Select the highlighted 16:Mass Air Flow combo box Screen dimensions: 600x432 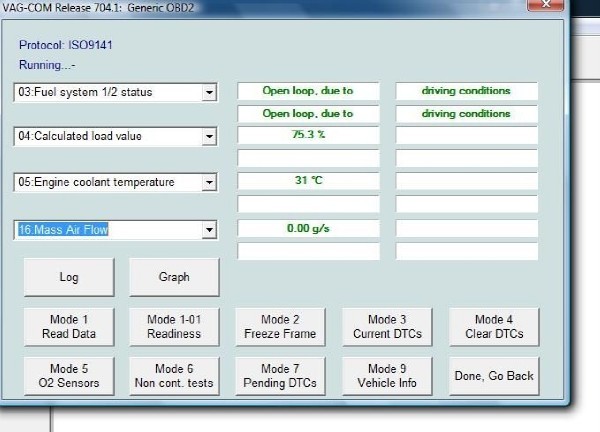coord(116,230)
